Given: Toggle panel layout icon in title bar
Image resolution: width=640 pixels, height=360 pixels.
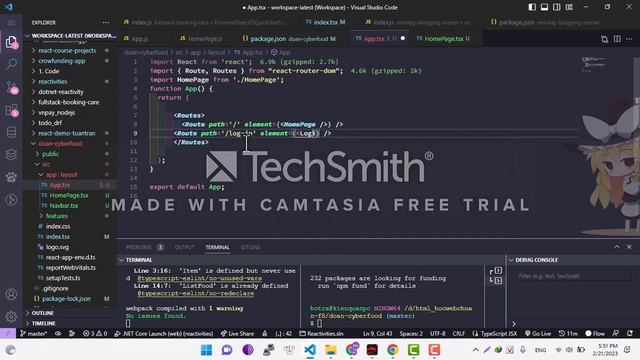Looking at the screenshot, I should click(544, 7).
